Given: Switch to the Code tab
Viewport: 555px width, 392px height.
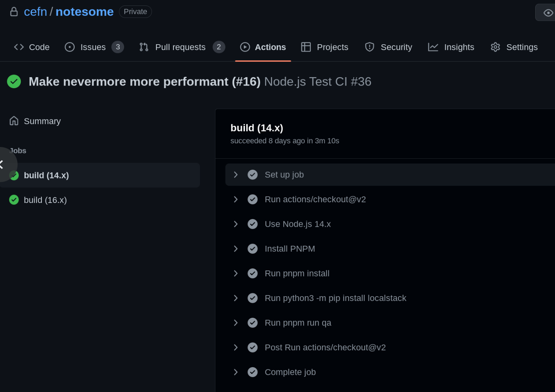Looking at the screenshot, I should click(32, 47).
